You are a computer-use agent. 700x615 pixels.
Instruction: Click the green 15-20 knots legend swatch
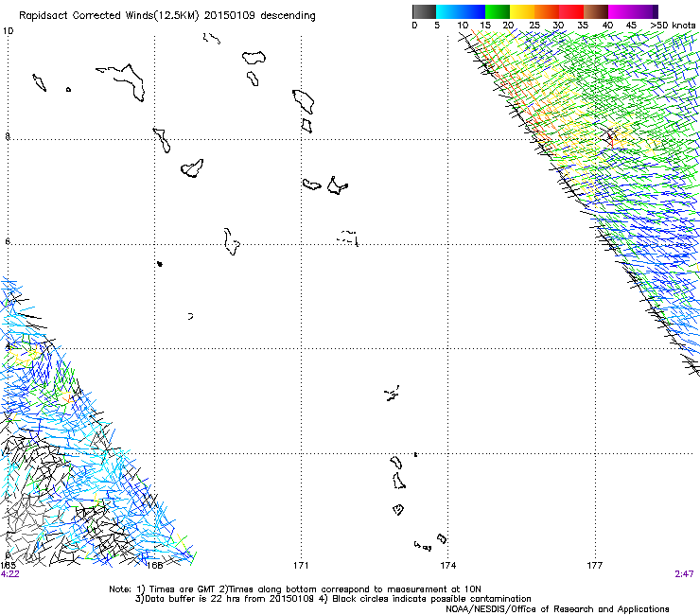(x=498, y=11)
